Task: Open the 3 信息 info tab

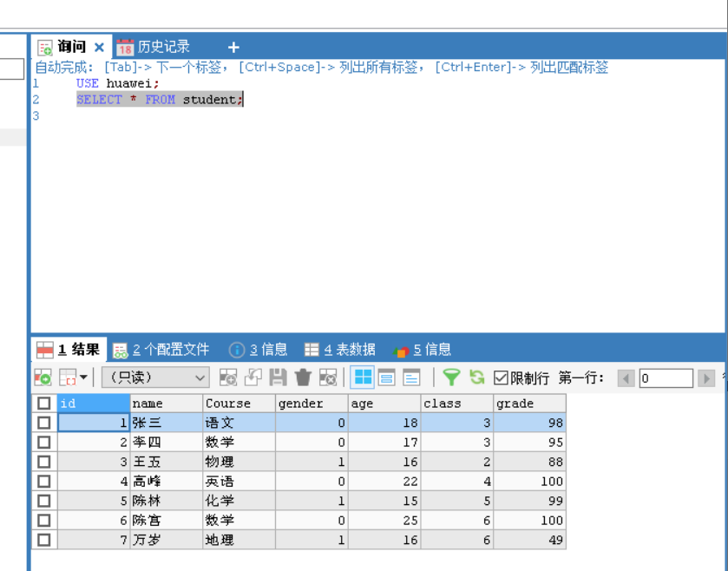Action: 259,350
